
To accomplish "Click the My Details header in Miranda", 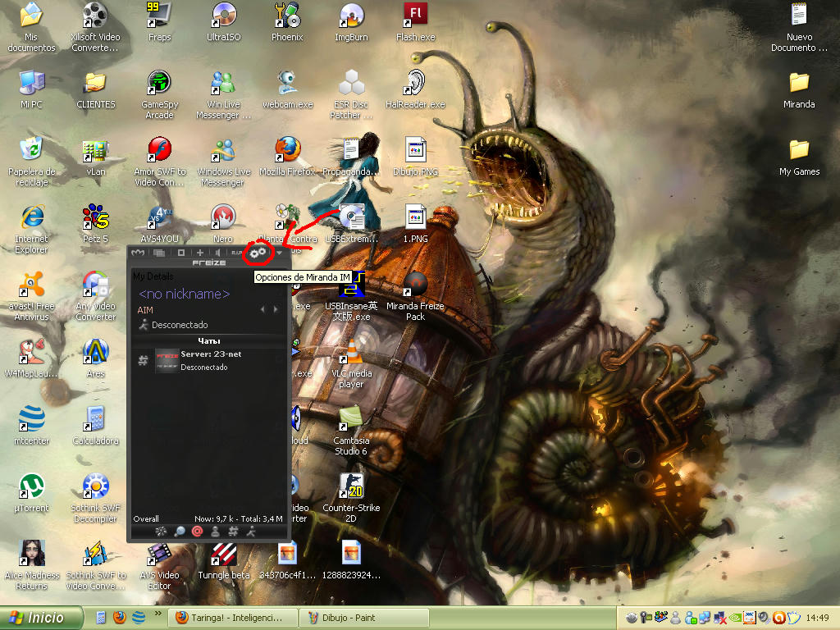I will click(153, 276).
